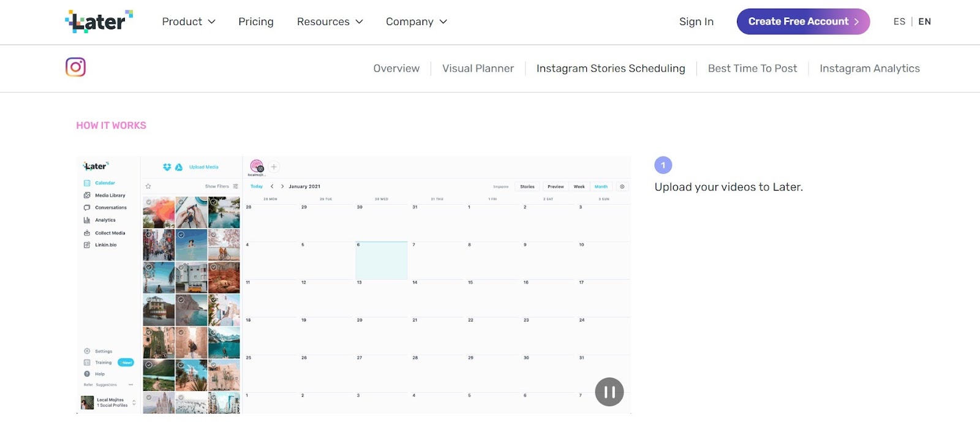Go to previous month with left chevron
980x440 pixels.
272,186
